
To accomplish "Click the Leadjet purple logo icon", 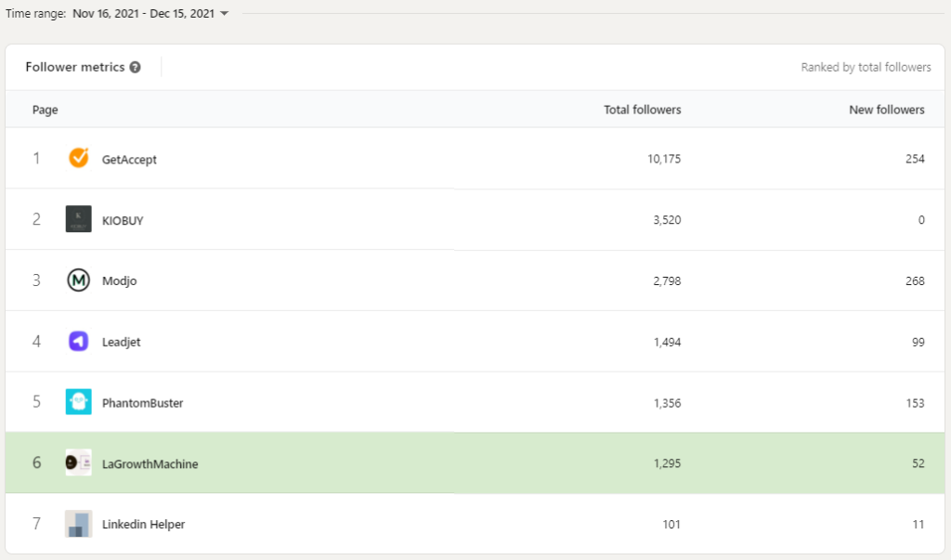I will point(79,342).
